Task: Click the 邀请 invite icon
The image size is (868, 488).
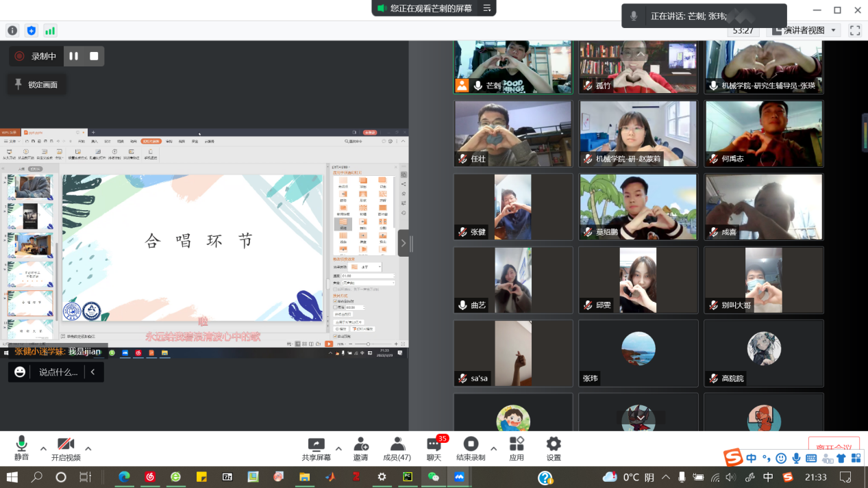Action: coord(360,448)
